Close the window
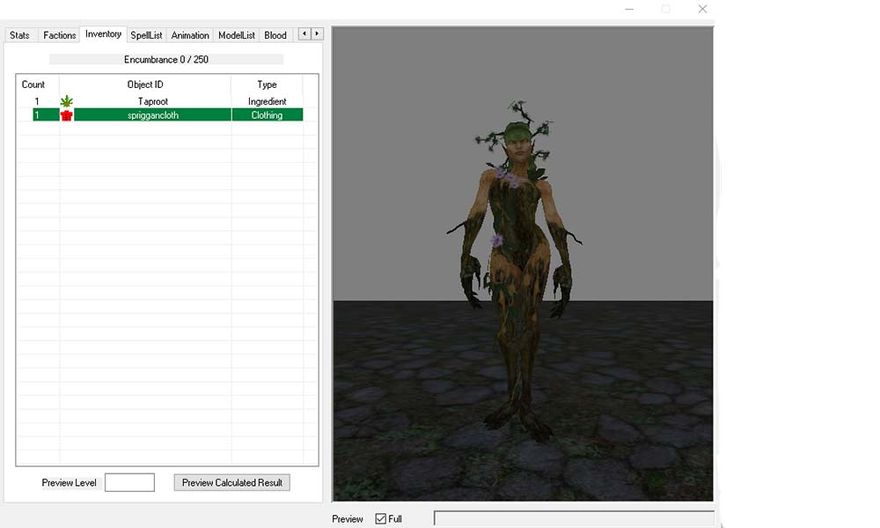This screenshot has height=528, width=880. (x=703, y=9)
